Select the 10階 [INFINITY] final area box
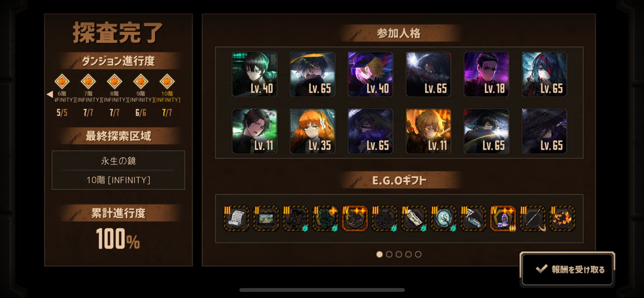Image resolution: width=644 pixels, height=298 pixels. (118, 180)
